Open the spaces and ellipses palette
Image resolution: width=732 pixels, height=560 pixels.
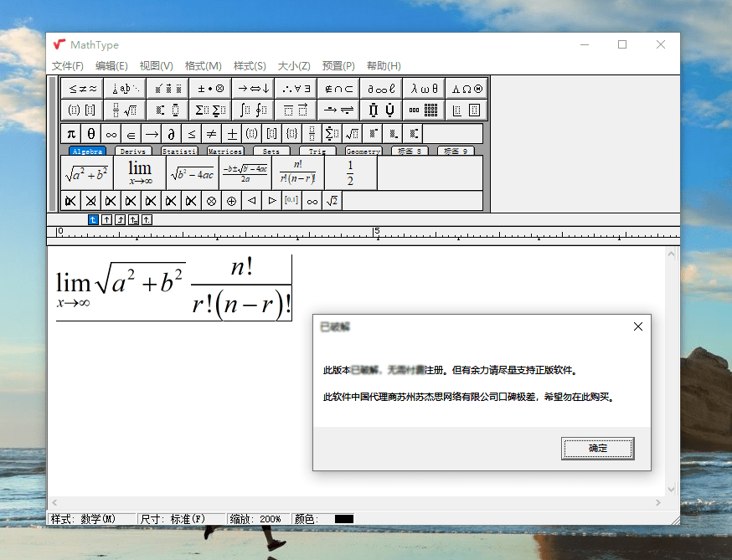tap(125, 88)
